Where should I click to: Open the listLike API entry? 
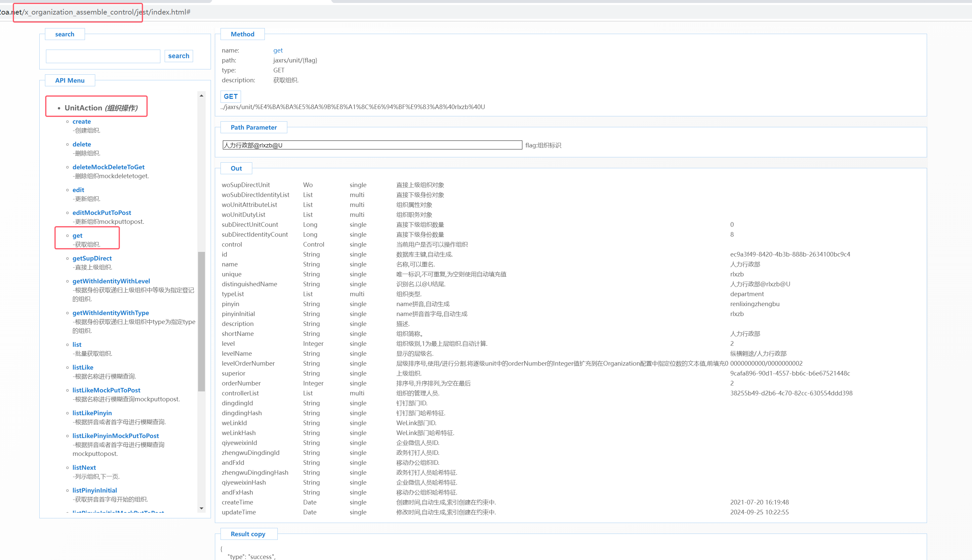pos(83,367)
